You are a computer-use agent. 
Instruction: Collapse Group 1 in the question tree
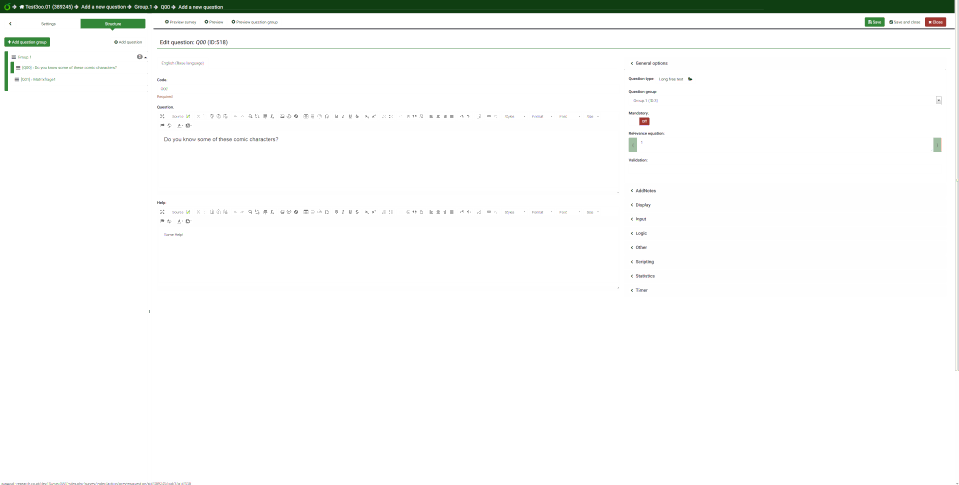tap(11, 57)
